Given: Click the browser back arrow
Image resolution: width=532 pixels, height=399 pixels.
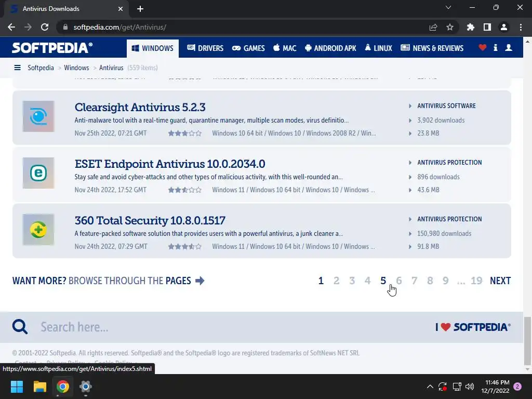Looking at the screenshot, I should [x=11, y=27].
